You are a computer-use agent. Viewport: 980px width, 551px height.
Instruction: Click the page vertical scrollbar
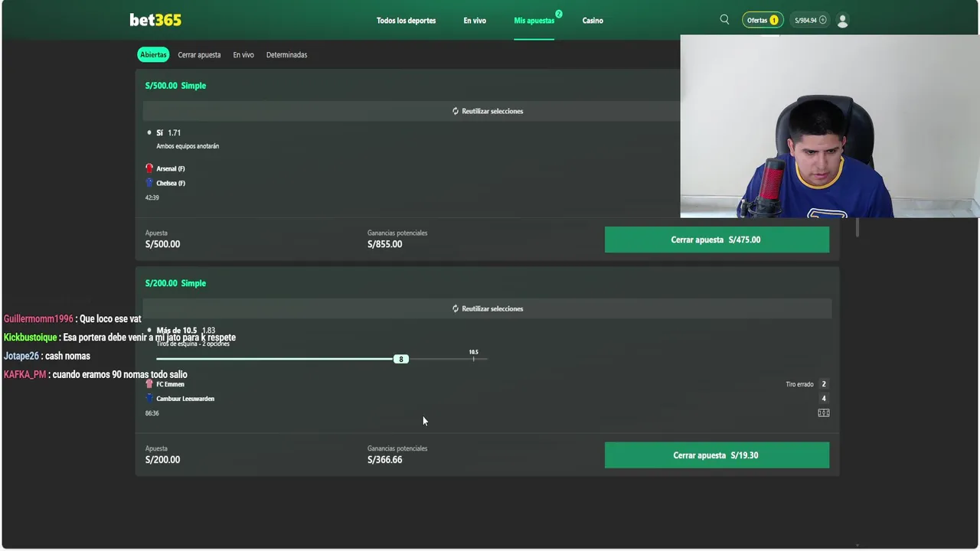(857, 228)
